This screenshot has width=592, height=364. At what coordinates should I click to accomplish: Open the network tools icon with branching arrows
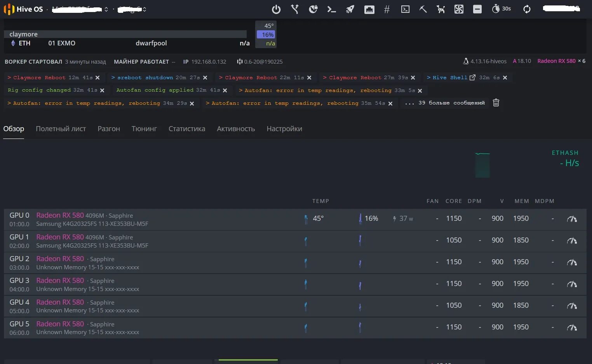295,9
